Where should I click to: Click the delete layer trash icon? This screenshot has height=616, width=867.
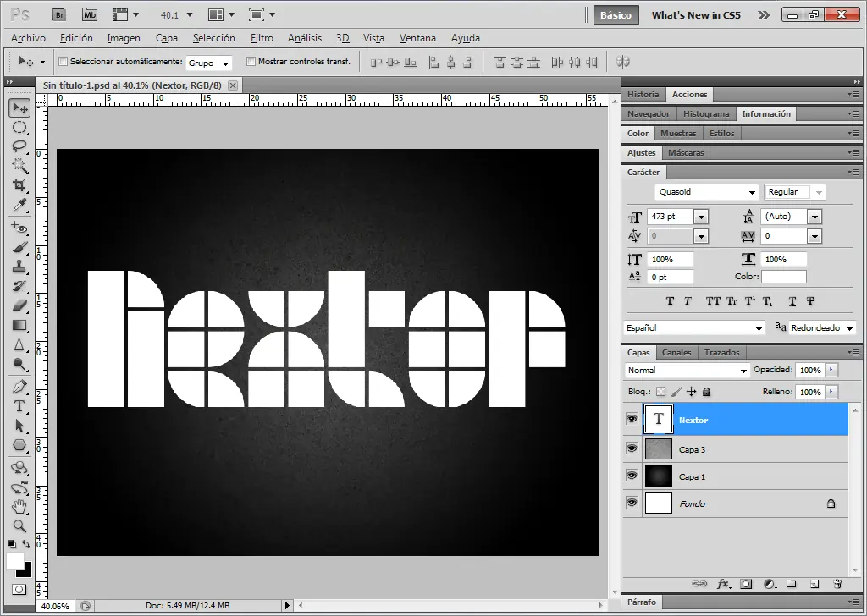coord(837,584)
